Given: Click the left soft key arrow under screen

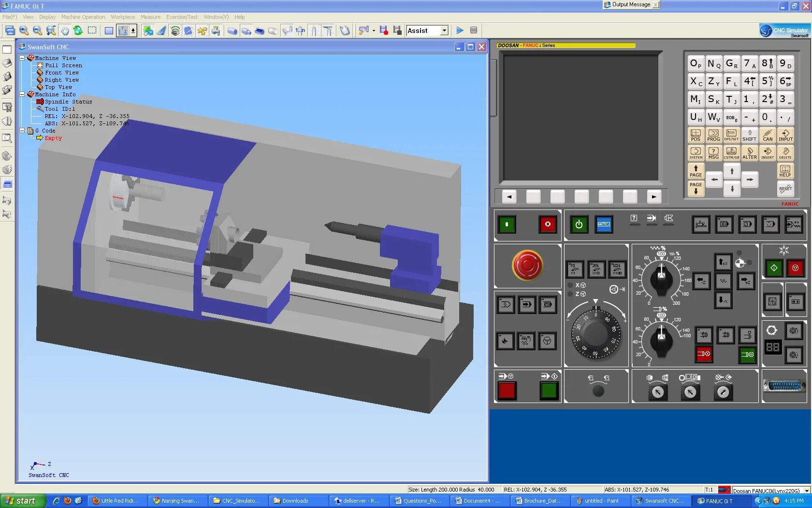Looking at the screenshot, I should pos(509,196).
